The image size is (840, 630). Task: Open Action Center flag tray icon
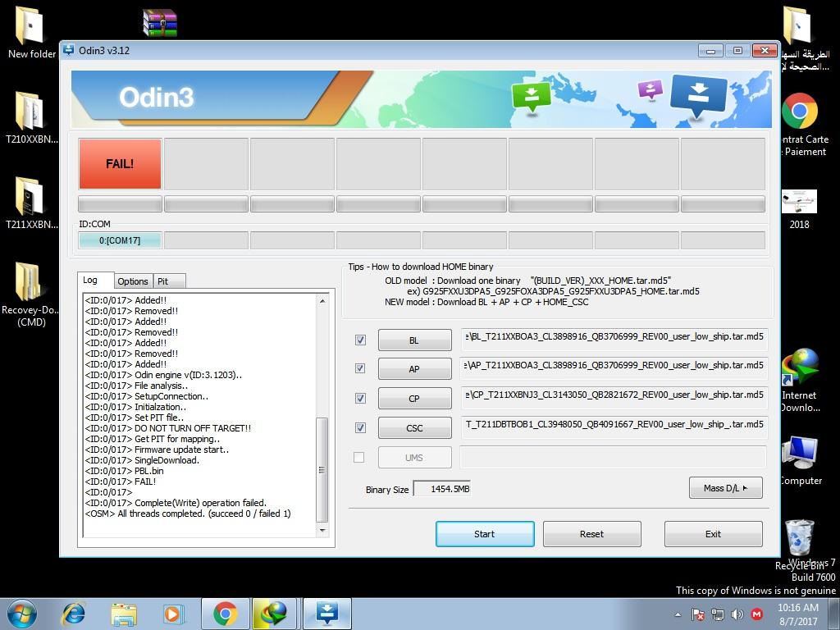[x=697, y=614]
